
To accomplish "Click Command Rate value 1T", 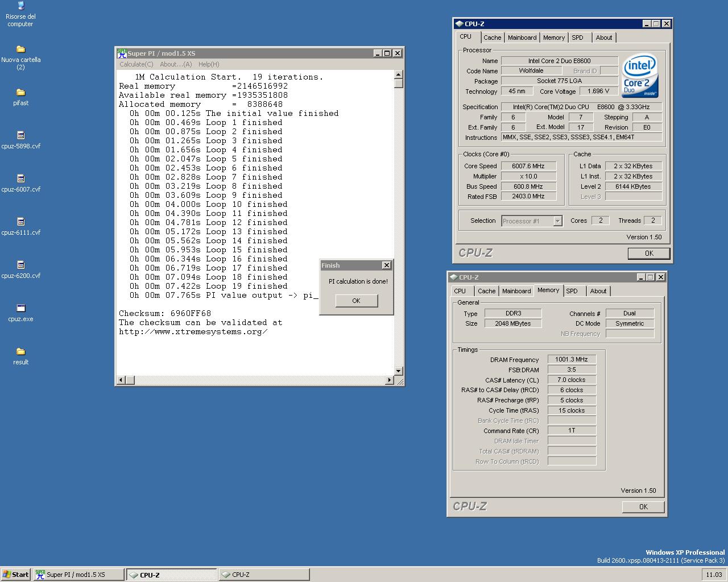I will pos(572,430).
